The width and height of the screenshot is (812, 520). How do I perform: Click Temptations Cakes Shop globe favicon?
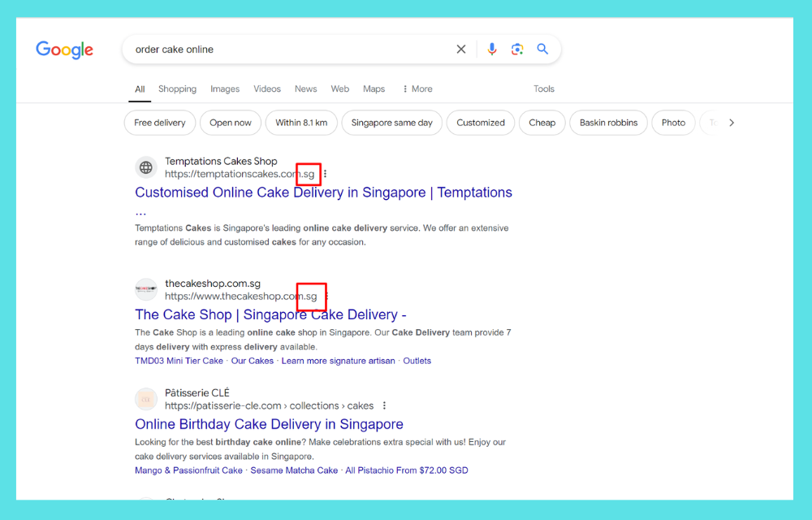(146, 167)
